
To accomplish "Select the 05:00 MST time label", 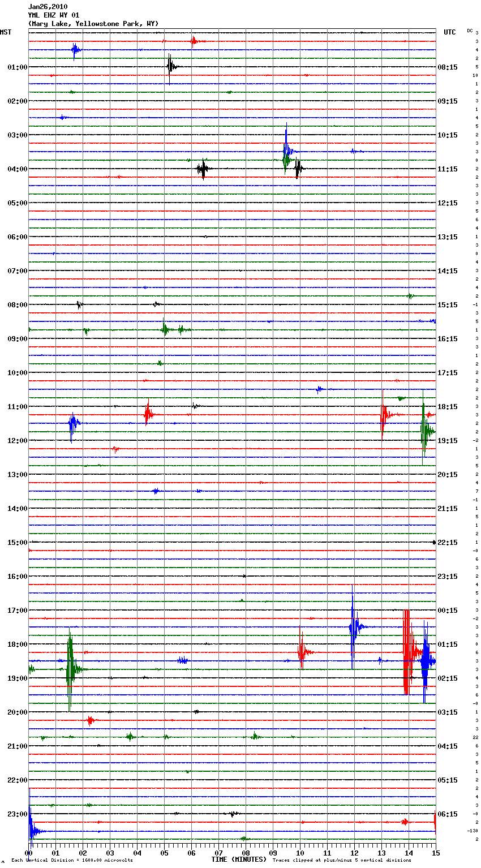I will click(x=17, y=203).
